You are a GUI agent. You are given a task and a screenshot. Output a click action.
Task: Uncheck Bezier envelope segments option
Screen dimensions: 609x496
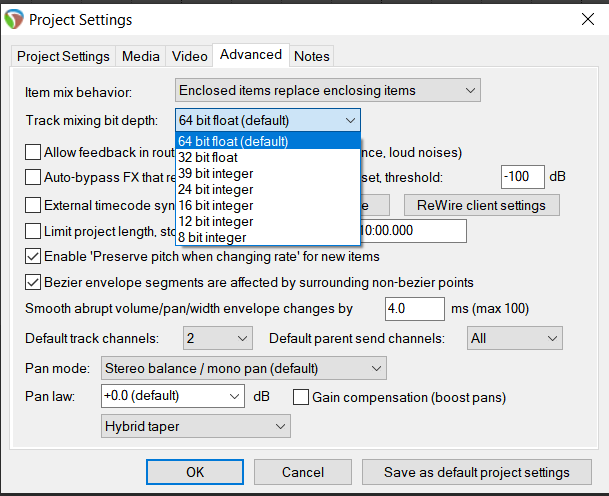(x=33, y=282)
